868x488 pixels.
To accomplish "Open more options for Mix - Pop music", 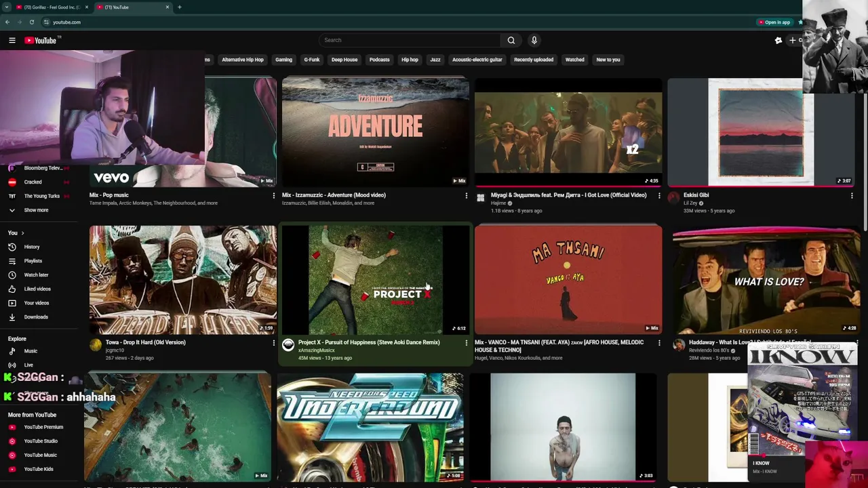I will (x=273, y=196).
